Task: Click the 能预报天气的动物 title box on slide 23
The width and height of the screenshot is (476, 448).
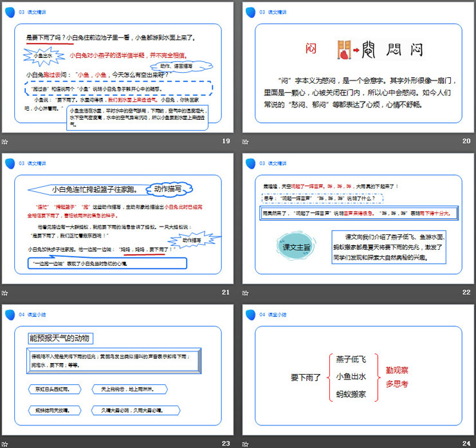Action: click(62, 339)
